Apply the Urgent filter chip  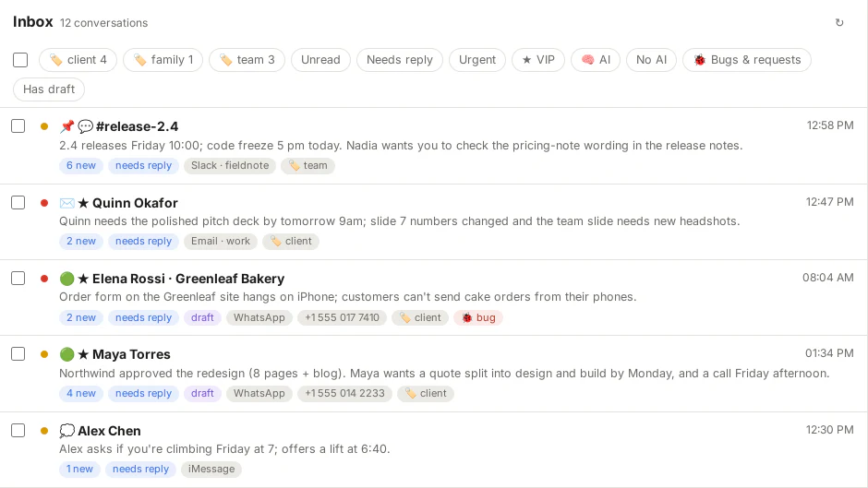tap(477, 60)
